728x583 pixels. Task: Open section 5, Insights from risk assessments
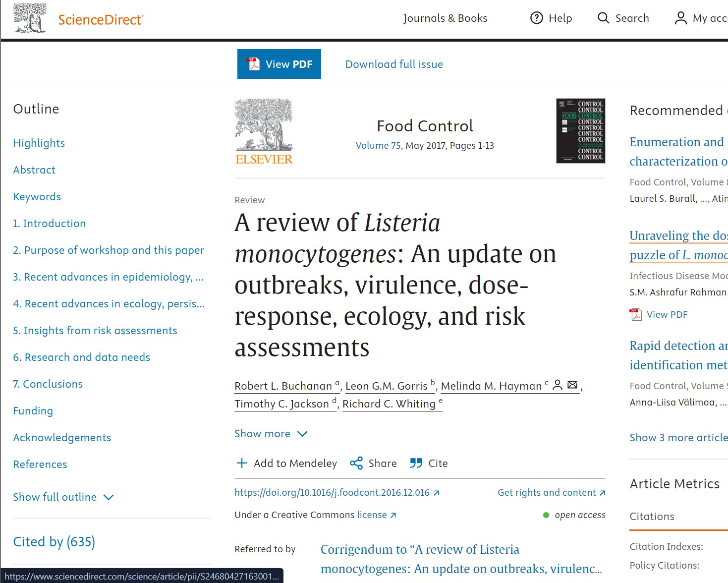point(95,330)
